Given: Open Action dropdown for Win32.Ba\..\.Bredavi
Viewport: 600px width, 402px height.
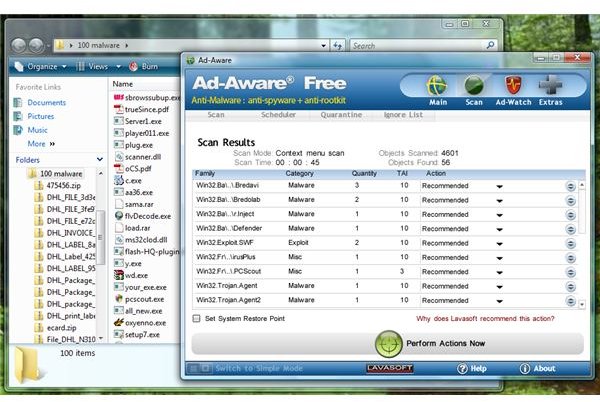Looking at the screenshot, I should click(x=499, y=186).
